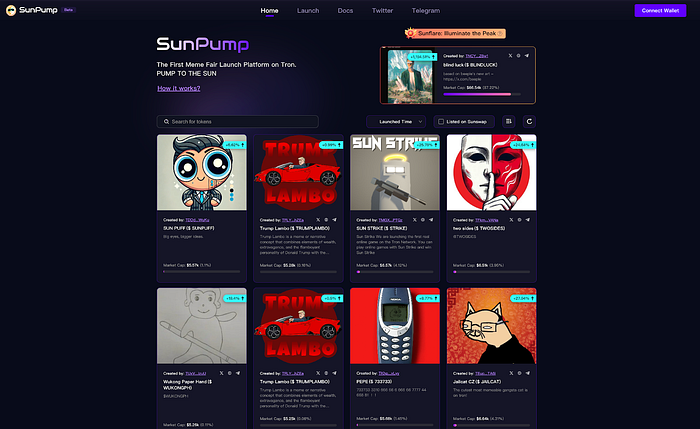Open Telegram icon on blind luck card
The height and width of the screenshot is (429, 700).
coord(527,56)
